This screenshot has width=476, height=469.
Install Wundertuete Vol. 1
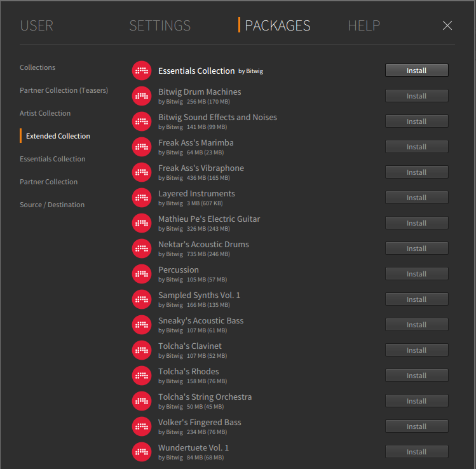click(x=416, y=452)
